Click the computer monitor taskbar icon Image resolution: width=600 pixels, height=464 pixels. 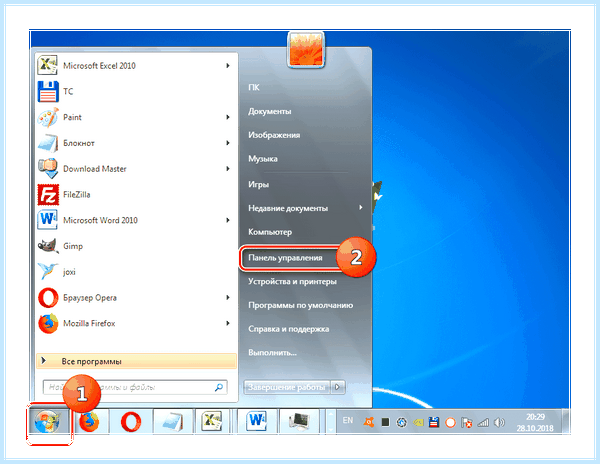299,422
